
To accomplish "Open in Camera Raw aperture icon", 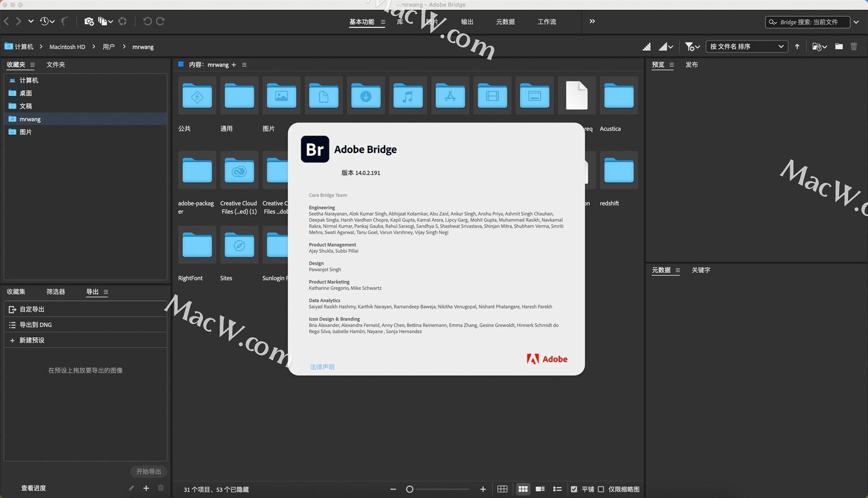I will point(123,21).
